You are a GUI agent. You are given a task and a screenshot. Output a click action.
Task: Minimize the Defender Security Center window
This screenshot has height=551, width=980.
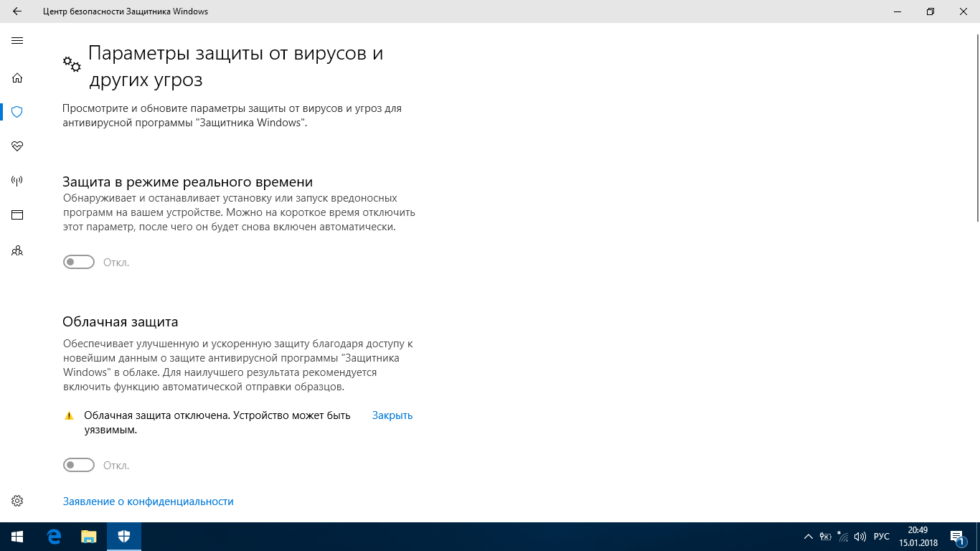point(897,11)
